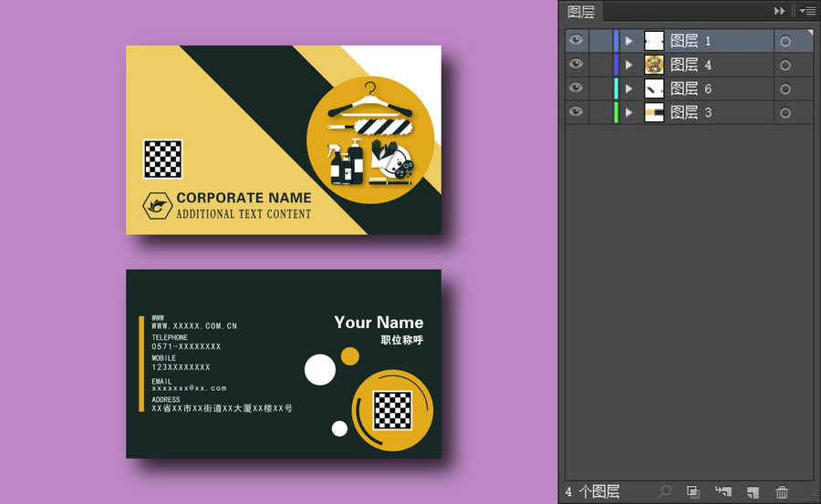Lock 图层 3 via its lock column
Viewport: 821px width, 504px height.
600,112
